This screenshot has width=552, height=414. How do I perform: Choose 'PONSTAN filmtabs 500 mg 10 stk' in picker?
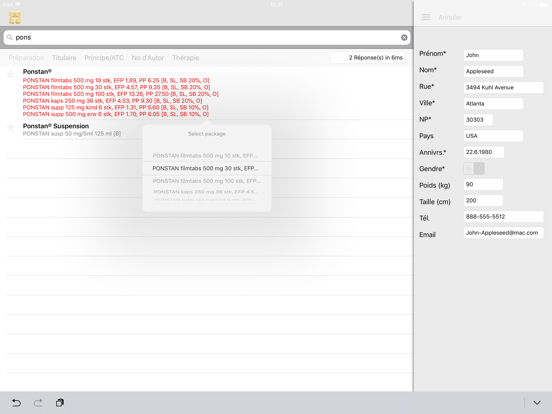[x=205, y=156]
